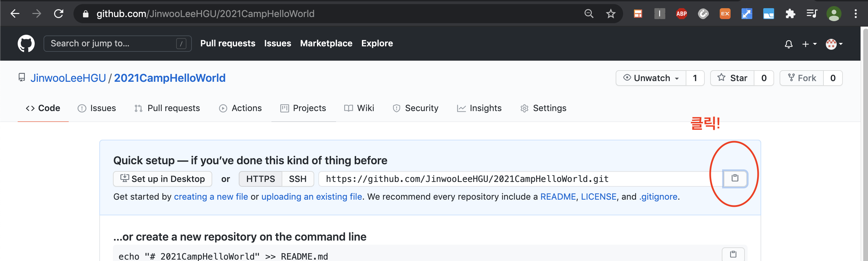Click Set up in Desktop button
Image resolution: width=868 pixels, height=261 pixels.
pyautogui.click(x=163, y=179)
